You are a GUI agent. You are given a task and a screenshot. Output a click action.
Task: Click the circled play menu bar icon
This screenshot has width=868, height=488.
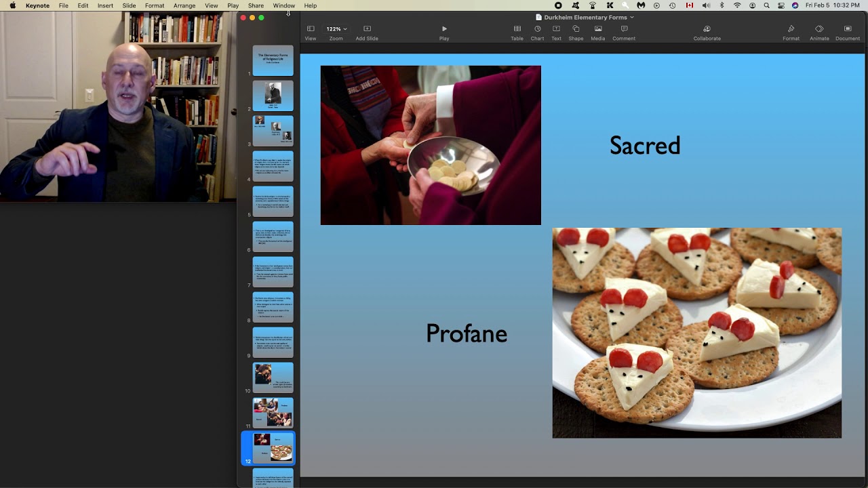[x=656, y=5]
